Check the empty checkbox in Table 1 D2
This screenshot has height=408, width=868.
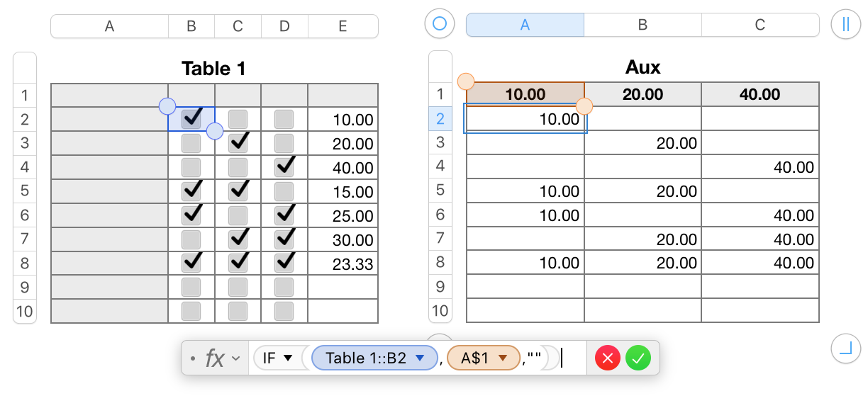click(284, 119)
